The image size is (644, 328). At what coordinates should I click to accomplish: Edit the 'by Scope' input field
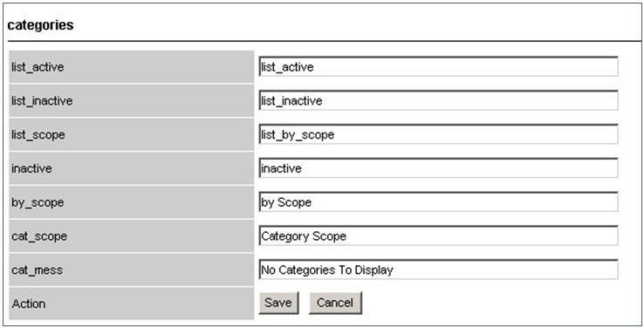tap(438, 202)
